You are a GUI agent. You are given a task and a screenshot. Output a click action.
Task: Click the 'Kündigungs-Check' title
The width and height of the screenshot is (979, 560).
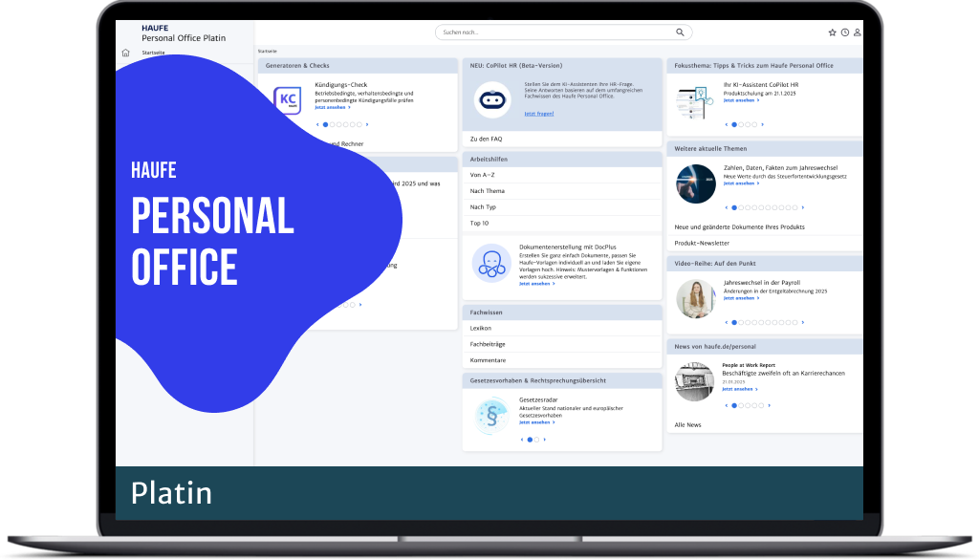point(341,85)
